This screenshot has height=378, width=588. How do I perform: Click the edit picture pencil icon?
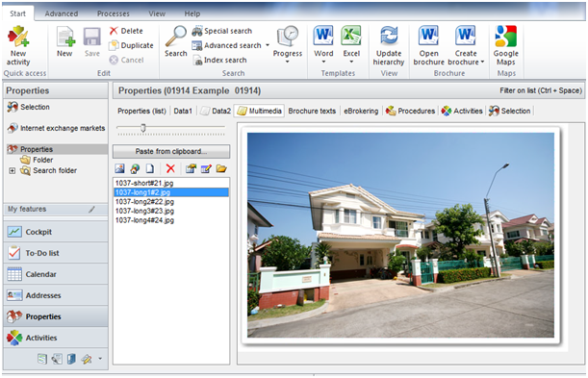coord(206,168)
